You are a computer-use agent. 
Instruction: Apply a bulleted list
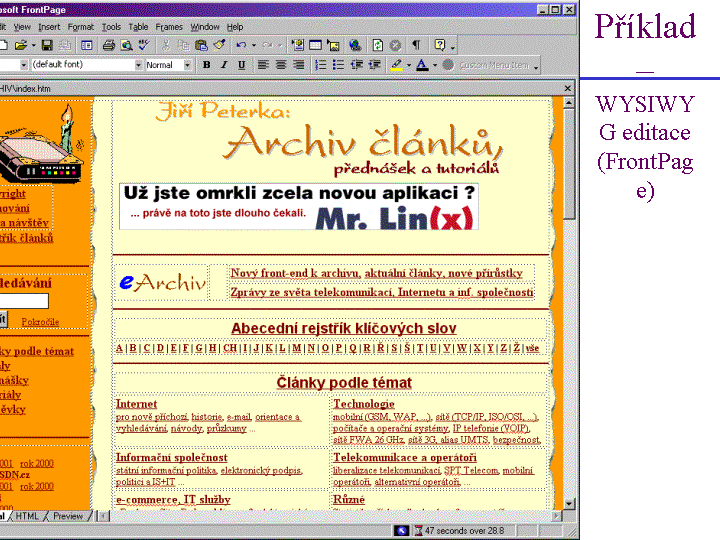(338, 65)
